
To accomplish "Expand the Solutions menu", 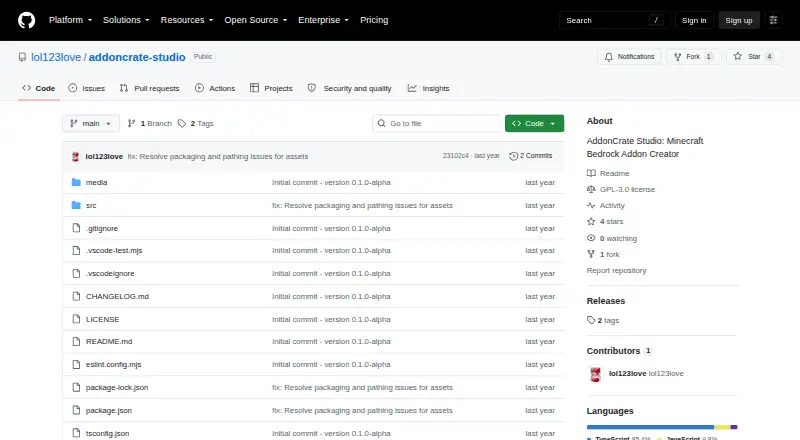I will [x=126, y=20].
